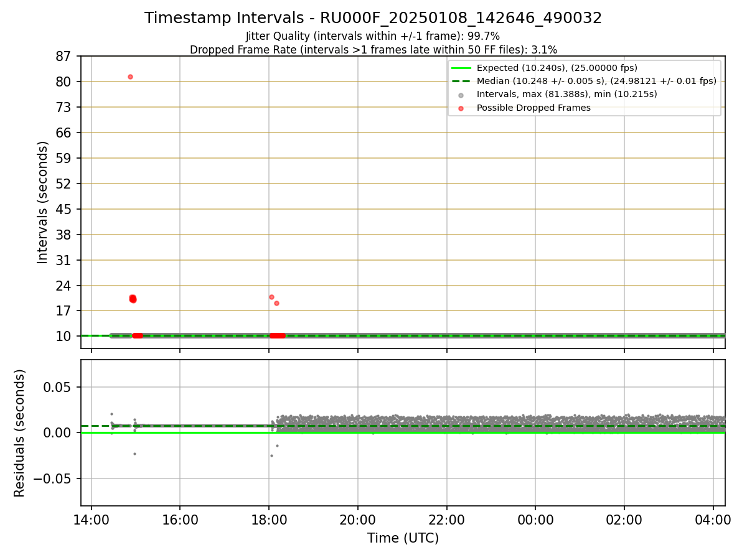The image size is (747, 560).
Task: Click the 45 tick label on intervals axis
Action: point(64,209)
